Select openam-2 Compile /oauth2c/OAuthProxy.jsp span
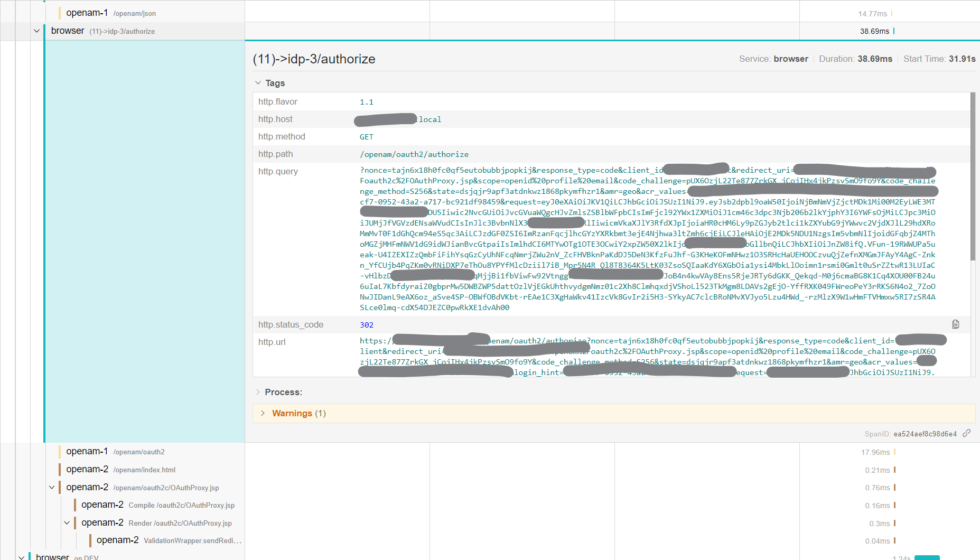Viewport: 980px width, 560px height. pyautogui.click(x=157, y=505)
